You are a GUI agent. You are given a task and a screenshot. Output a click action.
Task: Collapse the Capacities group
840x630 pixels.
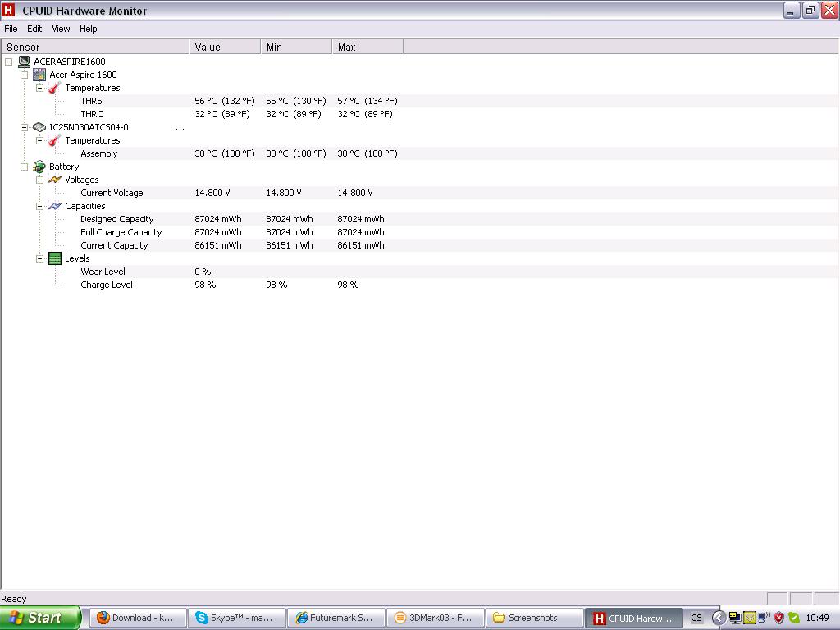[39, 206]
